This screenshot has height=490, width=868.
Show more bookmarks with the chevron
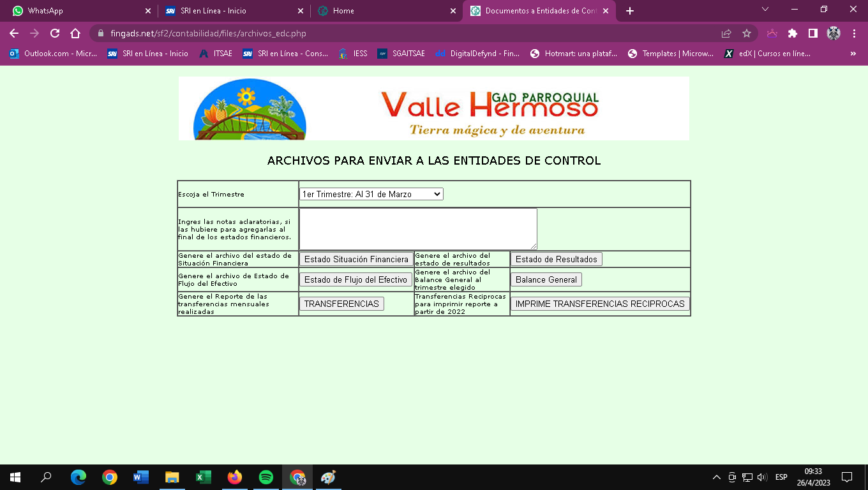tap(853, 54)
